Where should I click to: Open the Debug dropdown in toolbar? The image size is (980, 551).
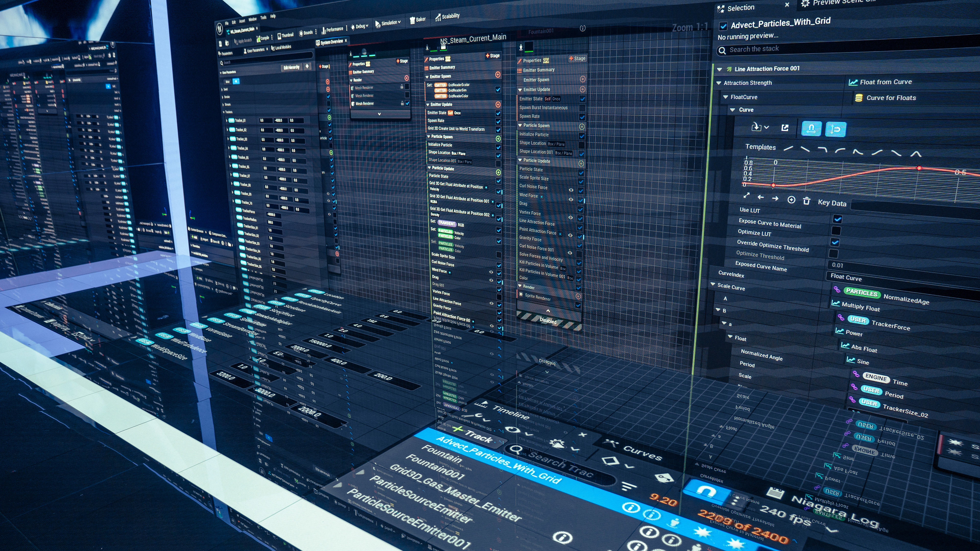[359, 26]
